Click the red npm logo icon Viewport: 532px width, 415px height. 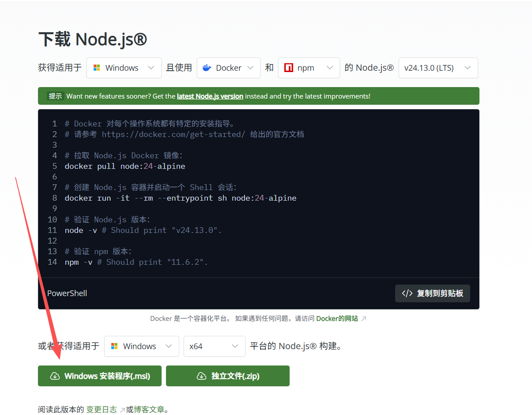tap(289, 68)
